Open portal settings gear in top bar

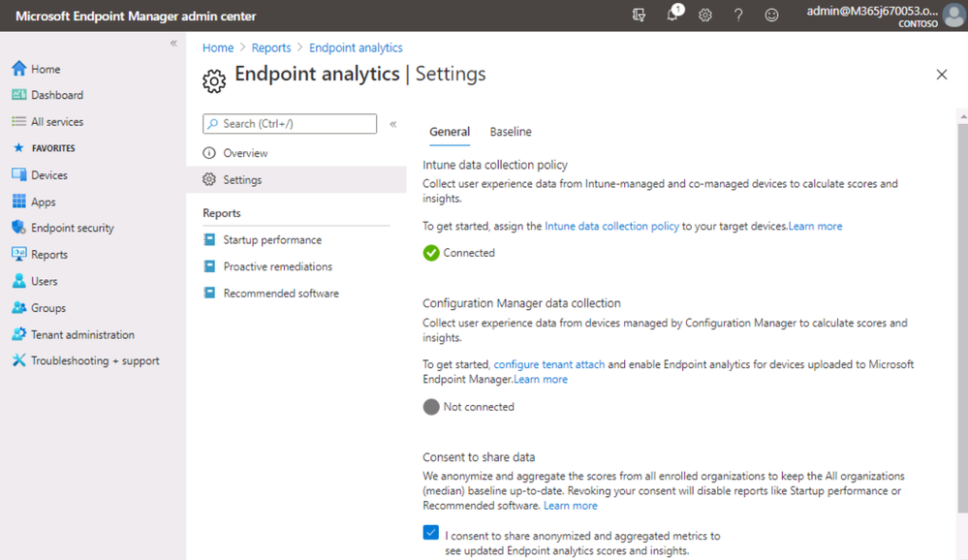pyautogui.click(x=705, y=15)
